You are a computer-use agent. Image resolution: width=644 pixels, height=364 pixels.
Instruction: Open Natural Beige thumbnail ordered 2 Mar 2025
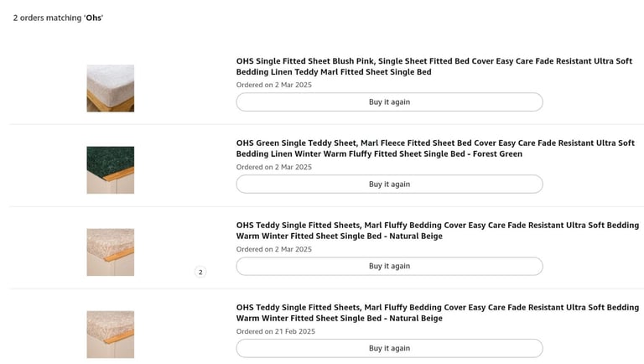(x=110, y=252)
